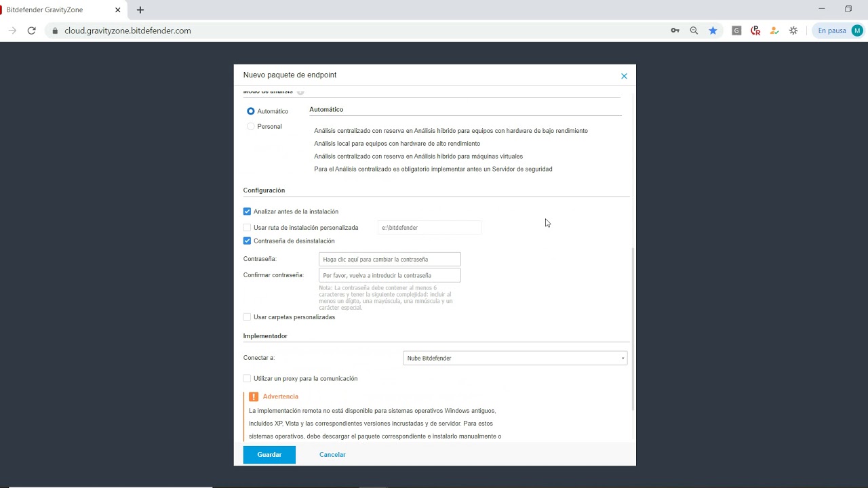Open the sunburst extension icon

793,30
